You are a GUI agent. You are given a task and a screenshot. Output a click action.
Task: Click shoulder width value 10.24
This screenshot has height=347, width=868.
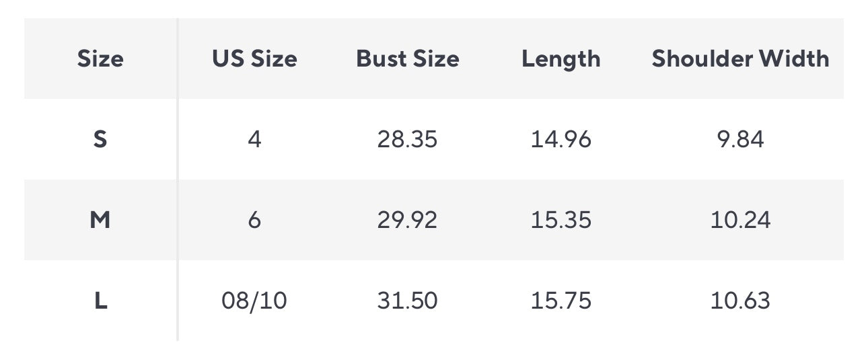coord(740,220)
